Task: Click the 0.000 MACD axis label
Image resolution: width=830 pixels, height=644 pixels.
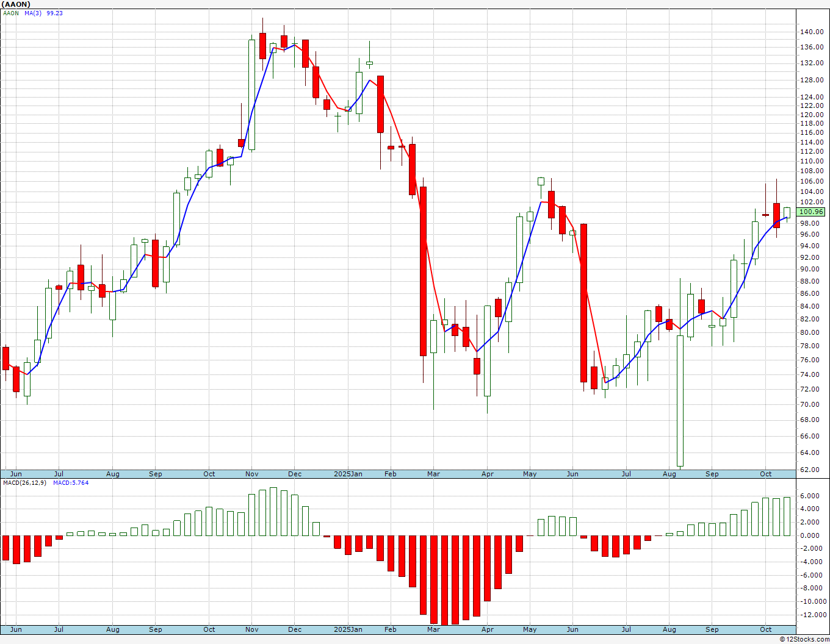Action: 811,535
